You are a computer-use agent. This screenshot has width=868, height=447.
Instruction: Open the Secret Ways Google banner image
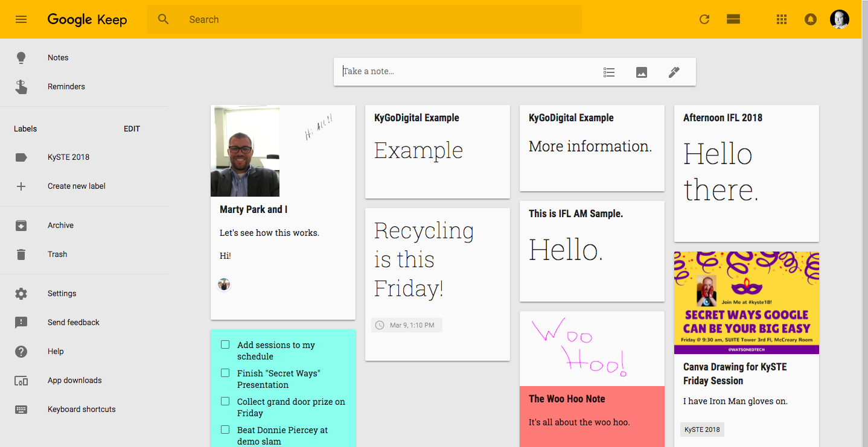pos(747,303)
